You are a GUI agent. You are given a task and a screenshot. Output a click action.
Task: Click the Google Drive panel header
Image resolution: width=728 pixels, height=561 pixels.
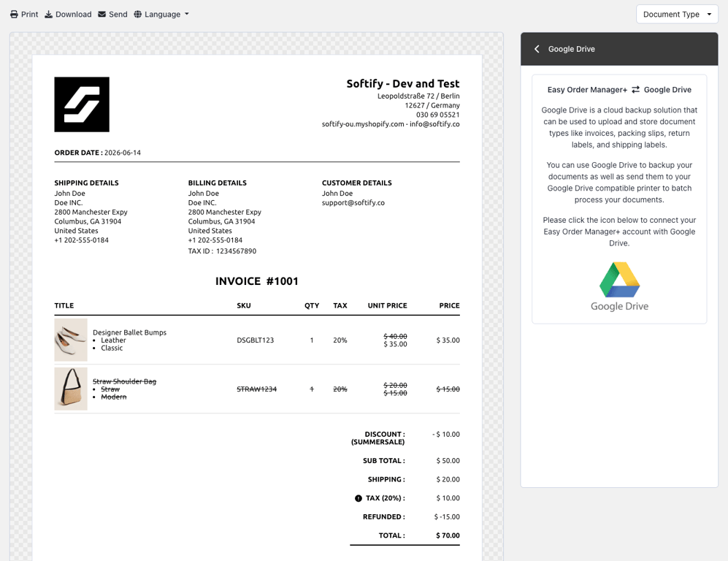point(619,49)
